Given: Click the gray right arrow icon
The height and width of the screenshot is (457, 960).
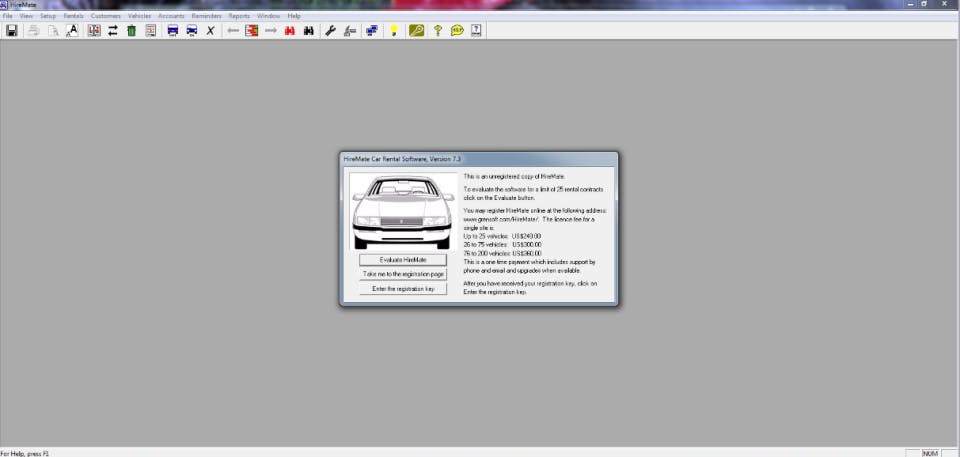Looking at the screenshot, I should pyautogui.click(x=271, y=31).
